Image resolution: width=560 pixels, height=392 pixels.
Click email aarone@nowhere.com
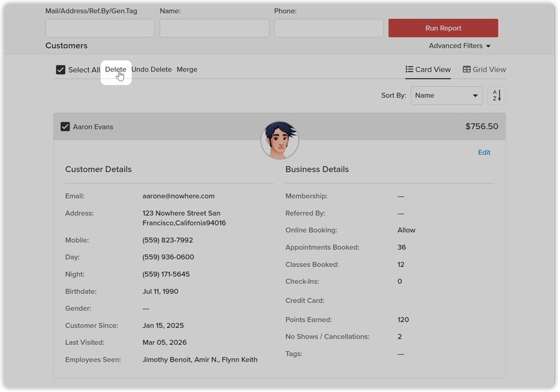[179, 196]
